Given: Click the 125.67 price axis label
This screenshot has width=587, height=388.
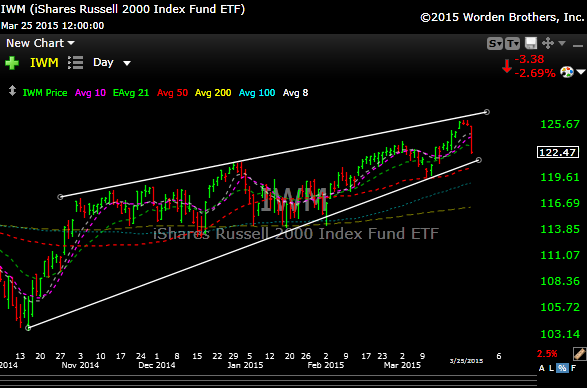Looking at the screenshot, I should [x=560, y=124].
